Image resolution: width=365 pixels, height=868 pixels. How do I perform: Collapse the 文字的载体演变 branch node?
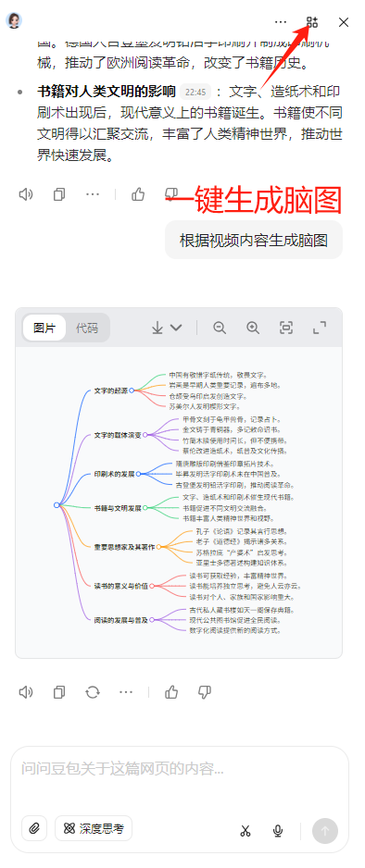point(145,435)
